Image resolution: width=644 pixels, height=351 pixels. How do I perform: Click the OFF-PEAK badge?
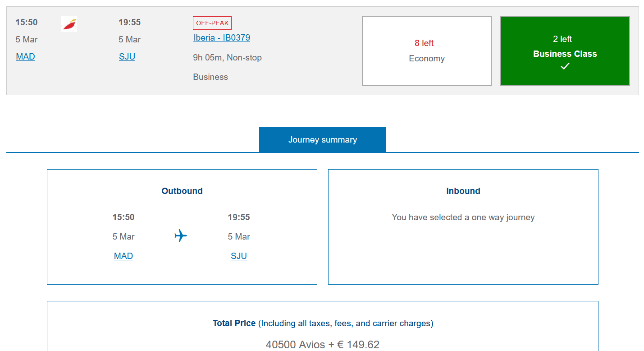pos(212,23)
